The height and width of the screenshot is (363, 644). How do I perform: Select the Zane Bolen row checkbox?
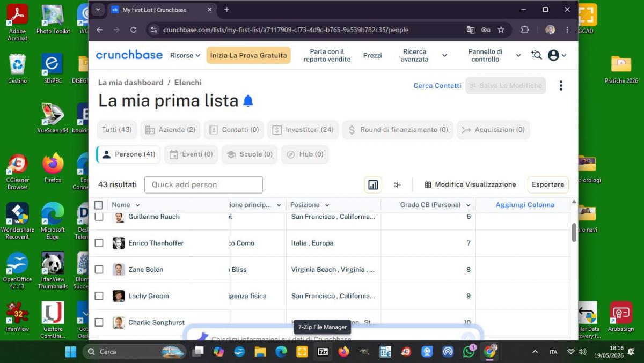99,269
